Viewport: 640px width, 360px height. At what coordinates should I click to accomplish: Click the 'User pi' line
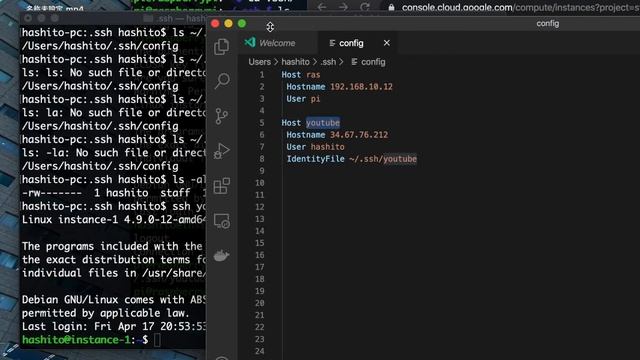[x=303, y=99]
